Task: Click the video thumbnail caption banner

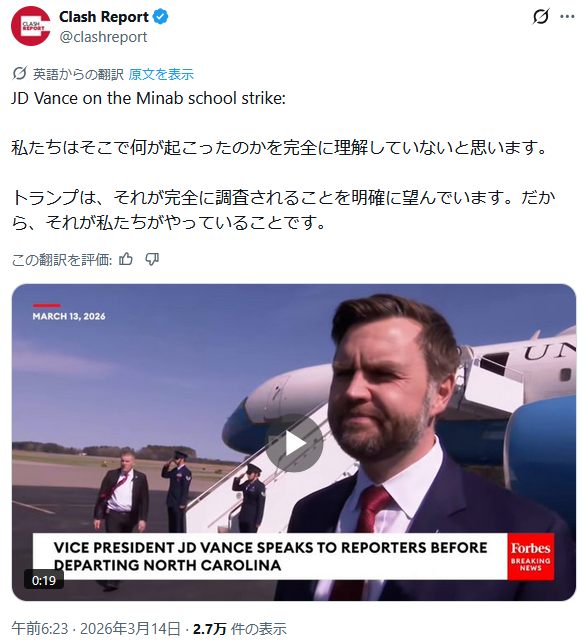Action: click(270, 556)
